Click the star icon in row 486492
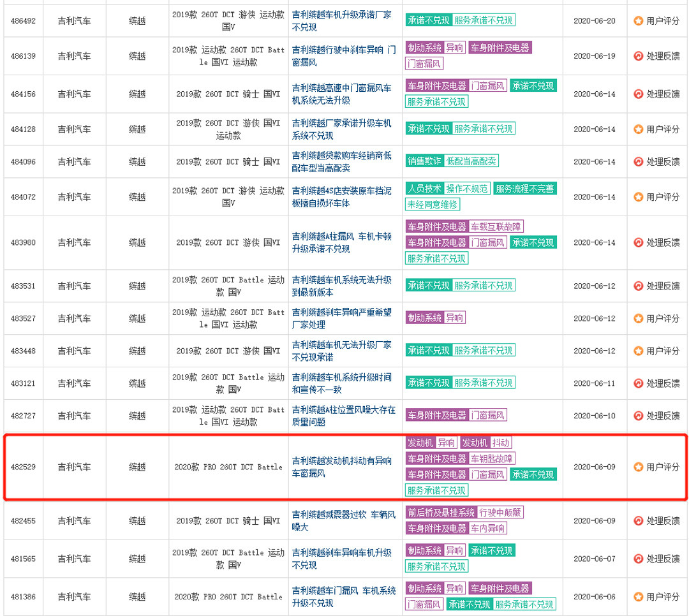689x616 pixels. pyautogui.click(x=638, y=20)
